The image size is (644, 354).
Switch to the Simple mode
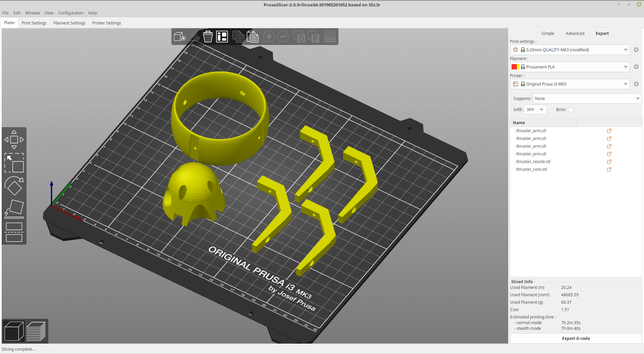click(x=547, y=33)
